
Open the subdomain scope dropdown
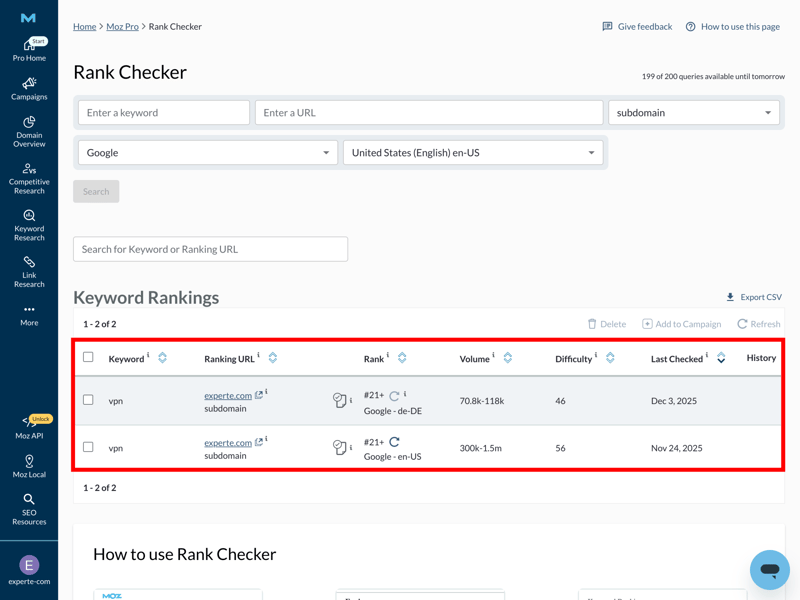(x=693, y=113)
